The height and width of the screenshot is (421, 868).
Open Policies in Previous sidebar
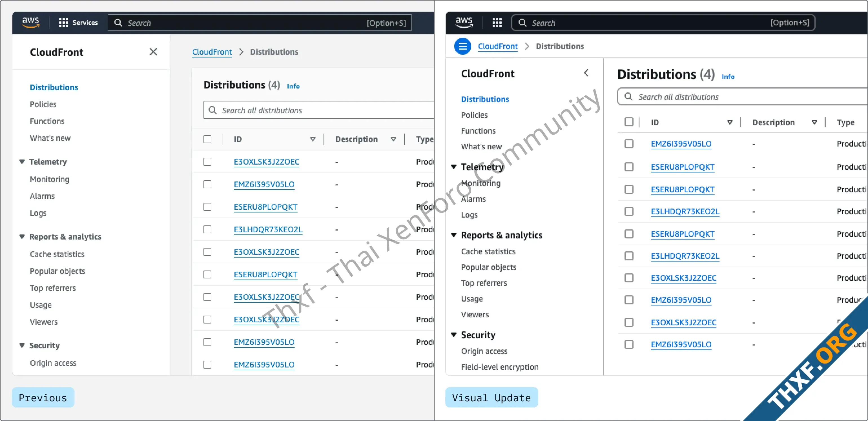[x=43, y=104]
